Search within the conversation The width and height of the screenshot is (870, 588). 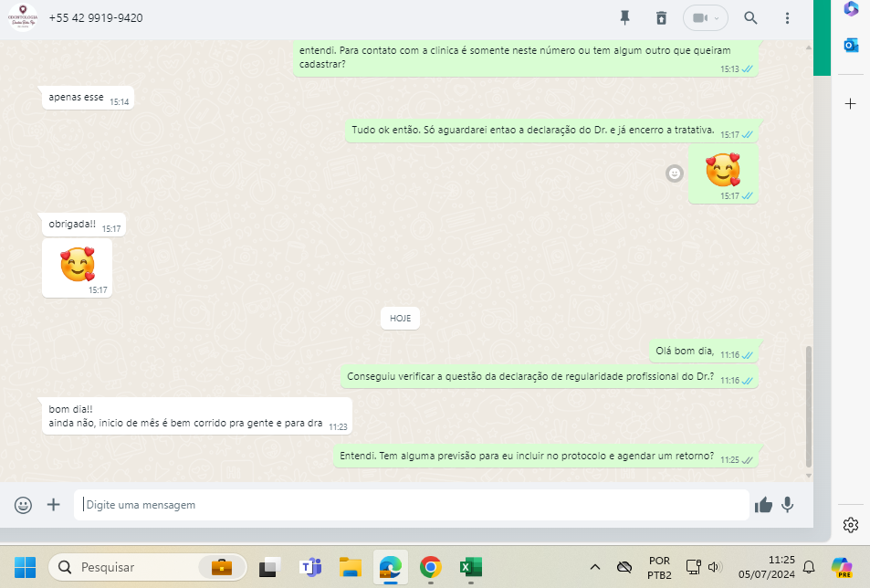point(750,17)
